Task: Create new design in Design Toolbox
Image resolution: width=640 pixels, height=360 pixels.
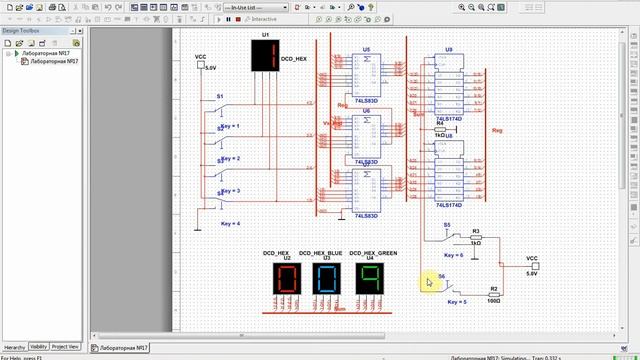Action: (x=8, y=43)
